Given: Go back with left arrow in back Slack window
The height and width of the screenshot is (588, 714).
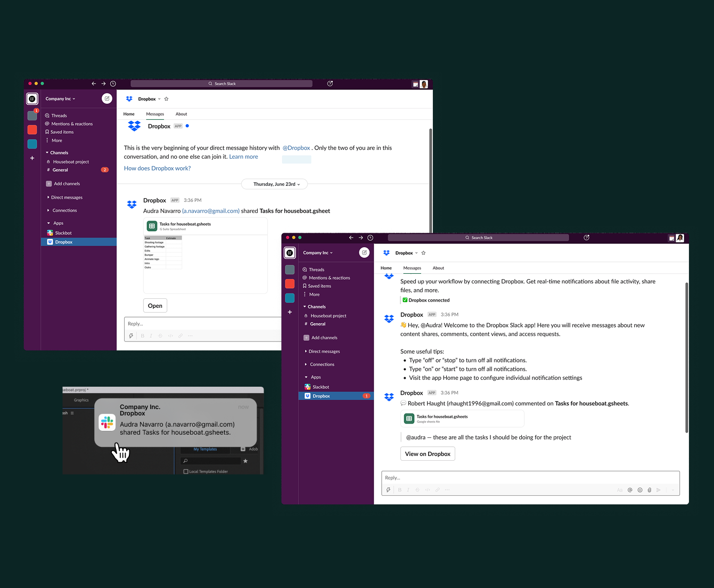Looking at the screenshot, I should 94,84.
